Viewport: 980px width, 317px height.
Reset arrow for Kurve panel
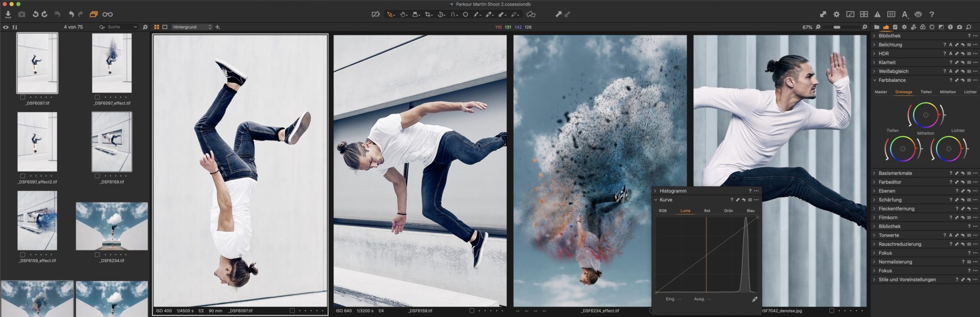pyautogui.click(x=744, y=200)
